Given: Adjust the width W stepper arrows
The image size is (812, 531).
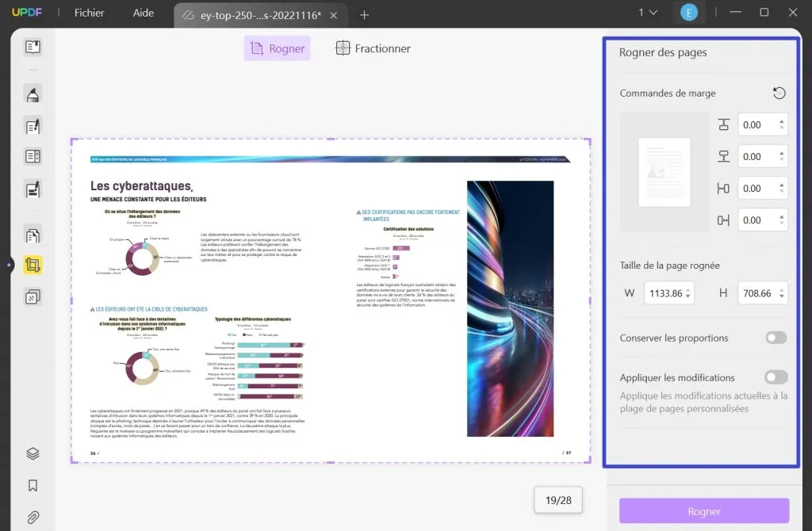Looking at the screenshot, I should tap(688, 293).
